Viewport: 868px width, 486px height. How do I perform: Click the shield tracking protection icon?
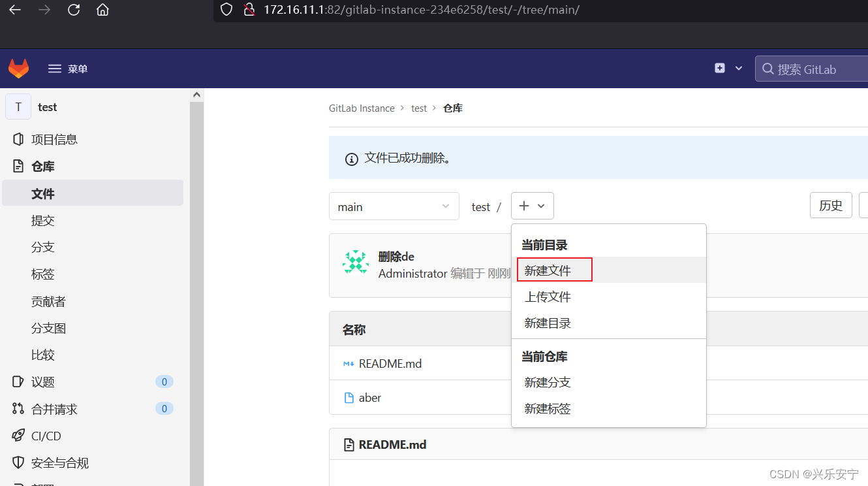226,10
